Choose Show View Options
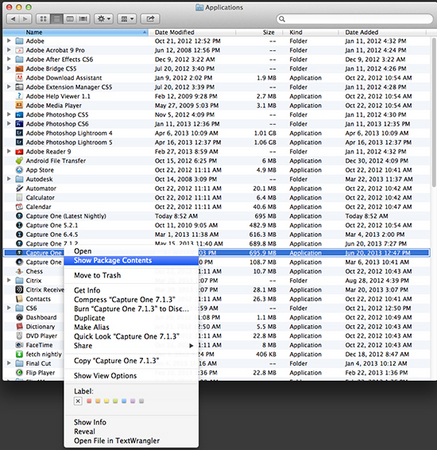Image resolution: width=437 pixels, height=450 pixels. (131, 376)
